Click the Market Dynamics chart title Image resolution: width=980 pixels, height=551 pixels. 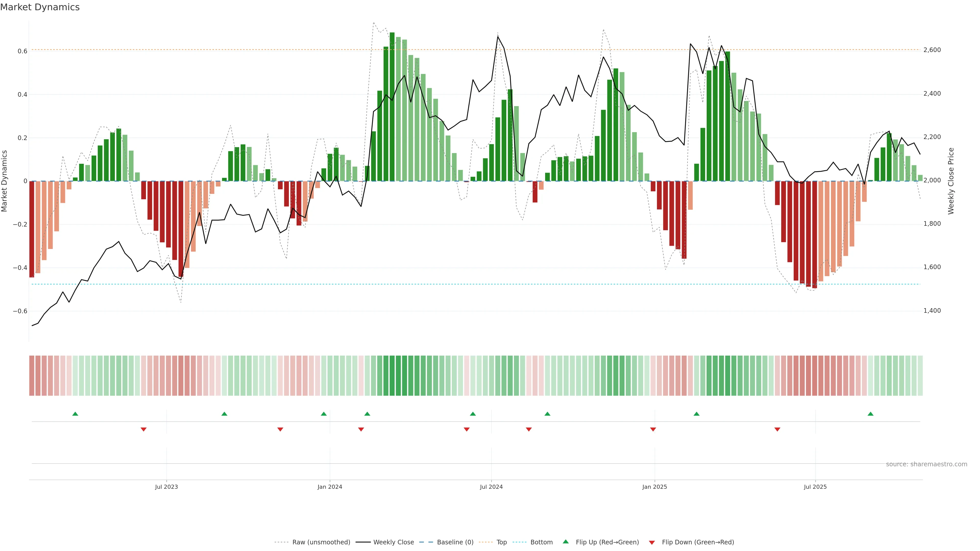point(40,7)
